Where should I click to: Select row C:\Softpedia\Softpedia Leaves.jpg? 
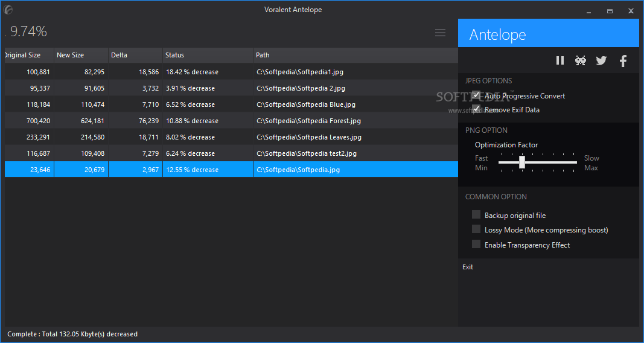click(231, 137)
